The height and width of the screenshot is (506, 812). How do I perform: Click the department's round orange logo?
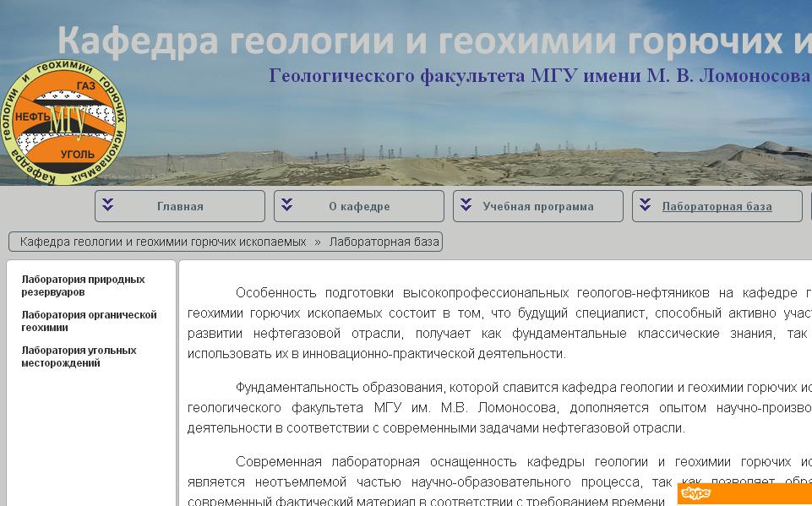tap(64, 122)
